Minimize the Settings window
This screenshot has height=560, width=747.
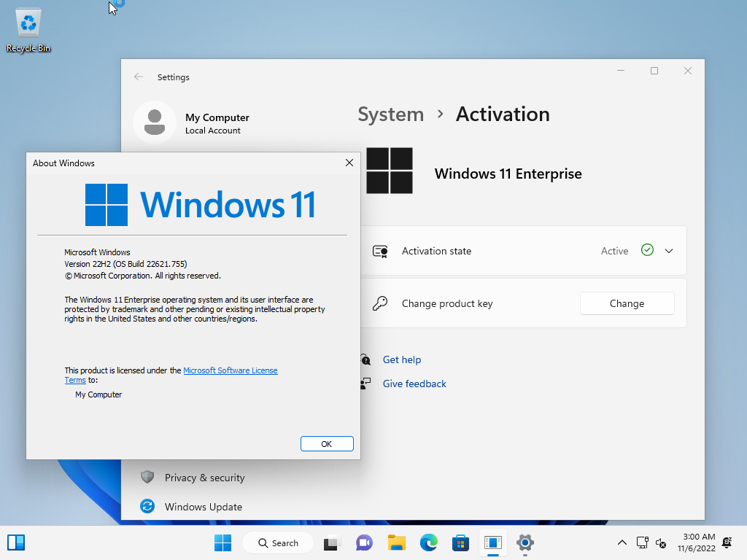tap(621, 71)
